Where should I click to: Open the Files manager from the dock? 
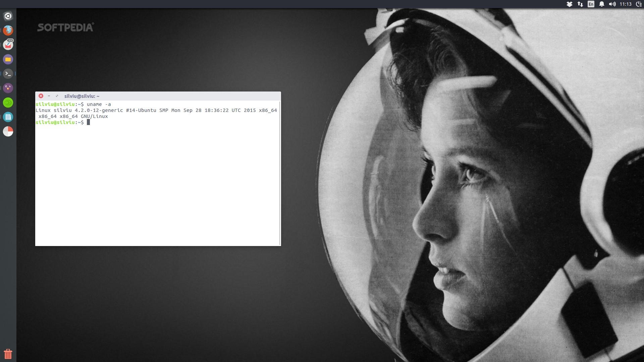(8, 59)
